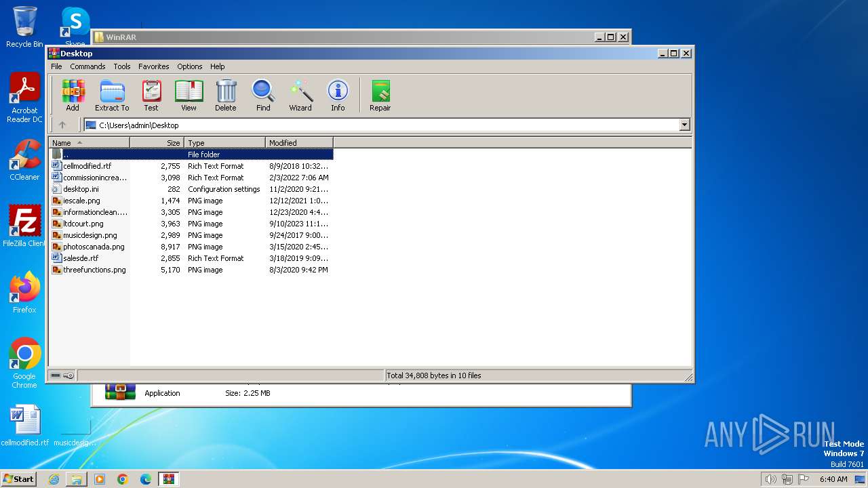Click Internet Explorer taskbar icon
868x488 pixels.
point(54,479)
